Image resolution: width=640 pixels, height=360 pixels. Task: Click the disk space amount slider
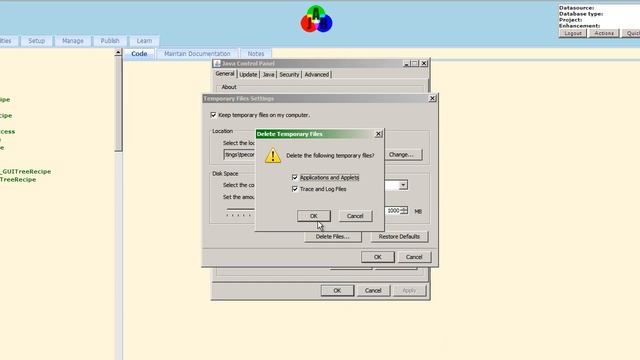click(x=240, y=211)
